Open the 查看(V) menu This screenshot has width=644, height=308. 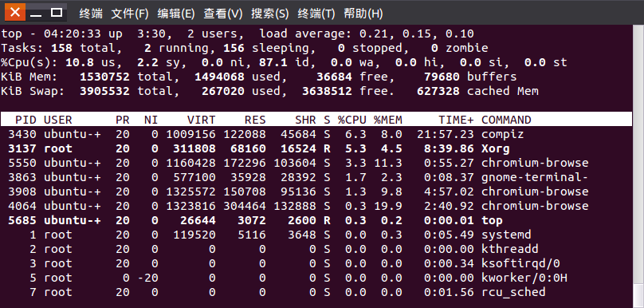pyautogui.click(x=223, y=14)
